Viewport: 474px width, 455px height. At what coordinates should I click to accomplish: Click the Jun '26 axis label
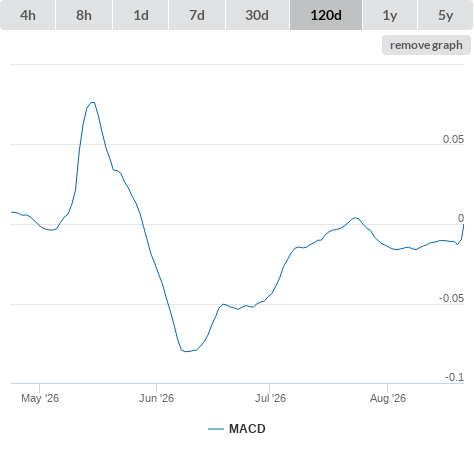(x=156, y=398)
